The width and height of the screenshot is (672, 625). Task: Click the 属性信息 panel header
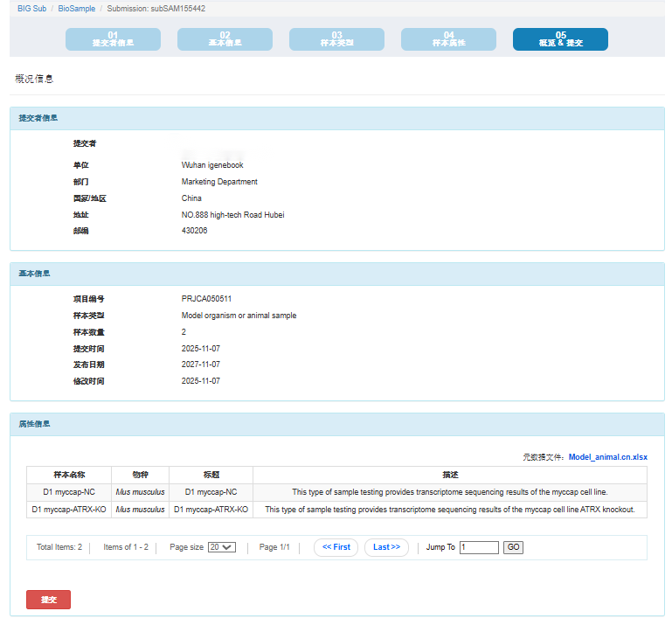coord(35,424)
